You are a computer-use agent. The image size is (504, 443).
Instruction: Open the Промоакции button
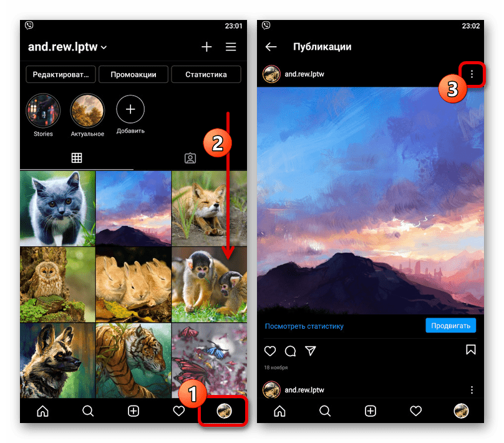point(133,74)
